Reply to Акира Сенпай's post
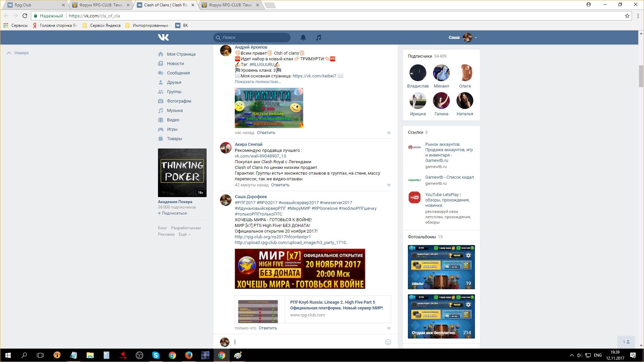Screen dimensions: 644x362 point(280,185)
